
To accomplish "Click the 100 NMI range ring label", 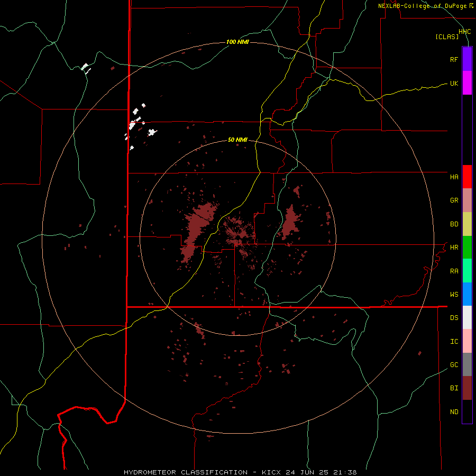I will pos(237,42).
